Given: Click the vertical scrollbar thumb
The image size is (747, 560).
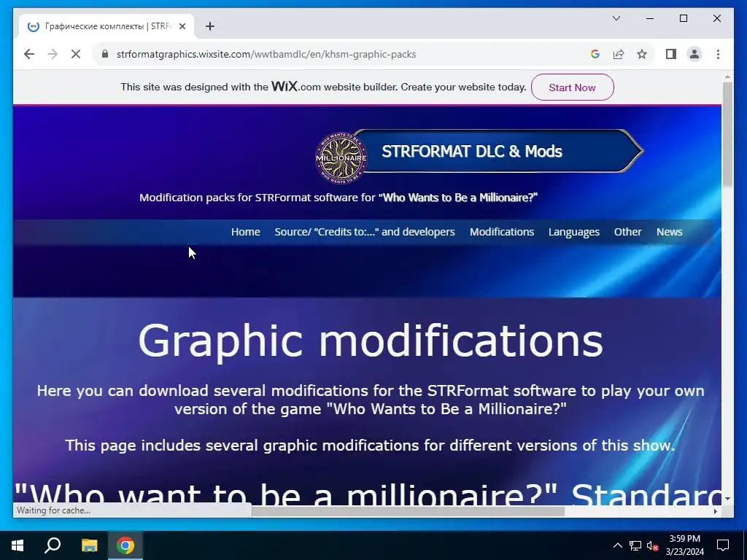Looking at the screenshot, I should (727, 134).
